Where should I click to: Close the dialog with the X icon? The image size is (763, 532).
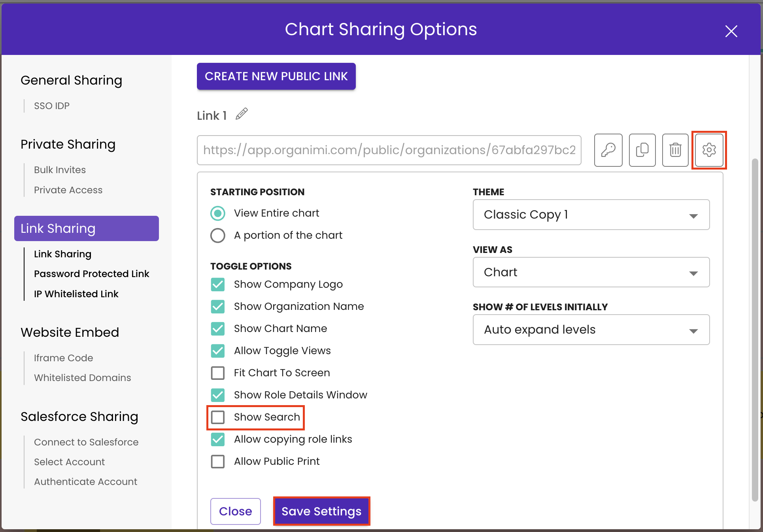731,31
